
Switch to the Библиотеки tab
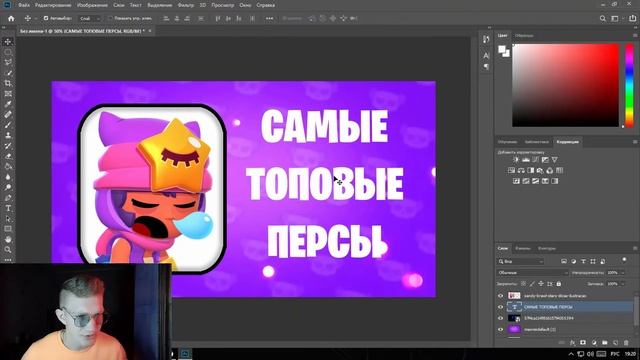click(536, 142)
